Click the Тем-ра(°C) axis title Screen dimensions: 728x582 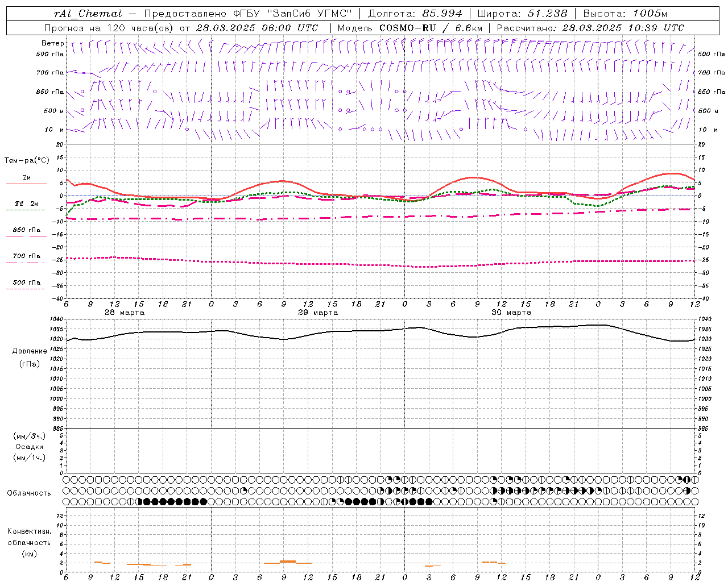tap(27, 161)
